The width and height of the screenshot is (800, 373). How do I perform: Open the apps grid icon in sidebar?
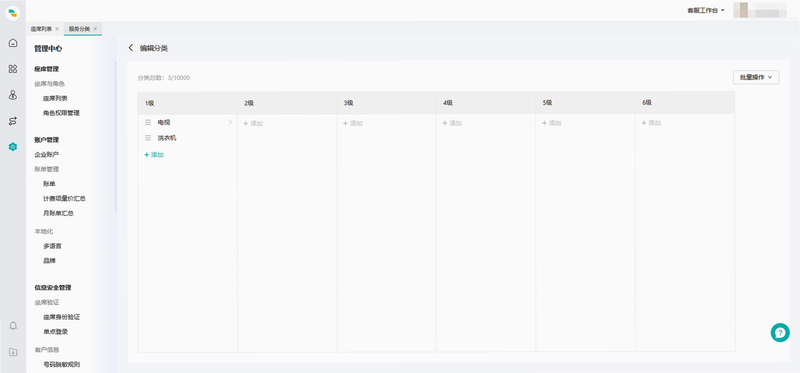13,69
